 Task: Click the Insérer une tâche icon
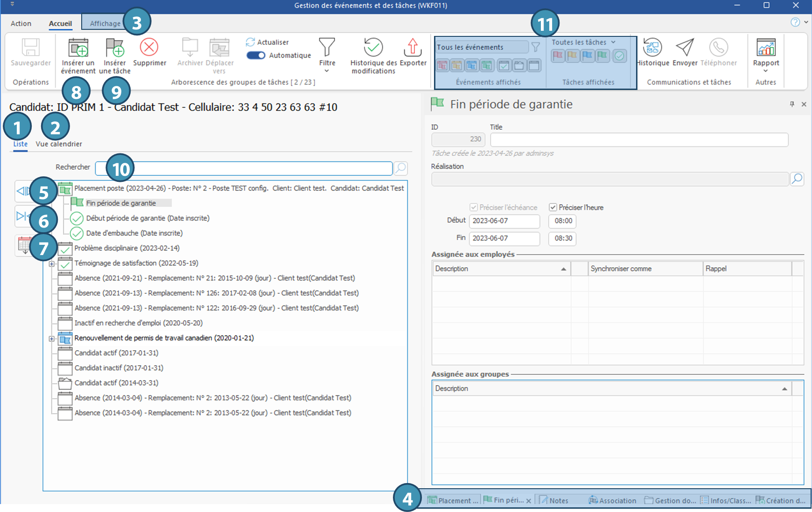(x=114, y=48)
